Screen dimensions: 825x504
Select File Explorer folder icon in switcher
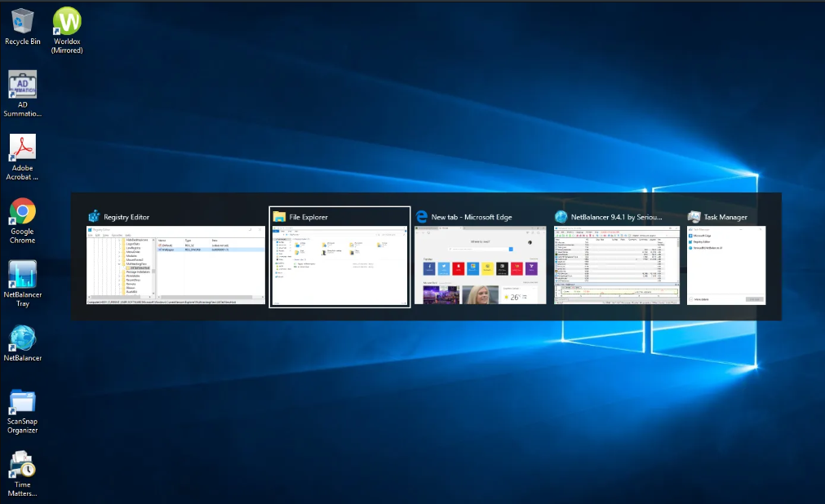click(x=279, y=217)
